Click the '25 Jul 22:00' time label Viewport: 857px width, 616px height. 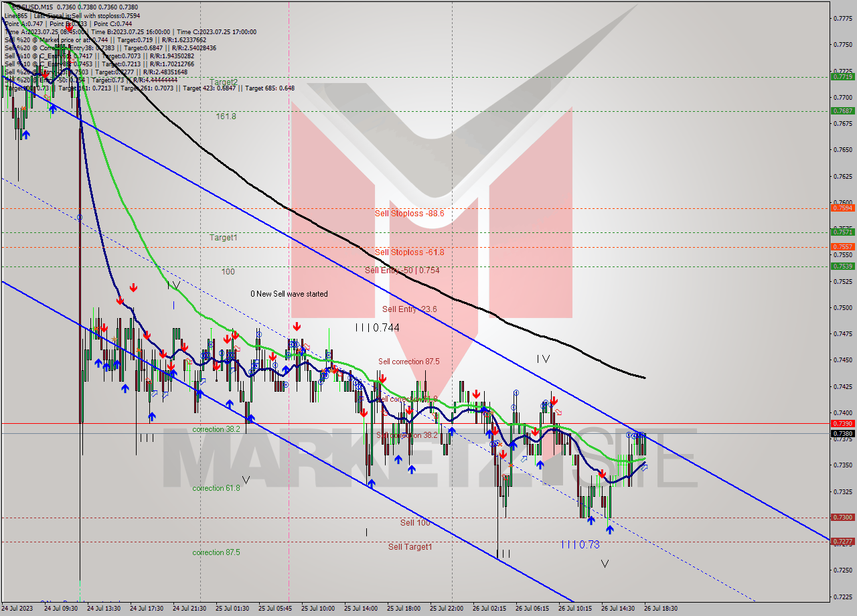click(x=447, y=609)
